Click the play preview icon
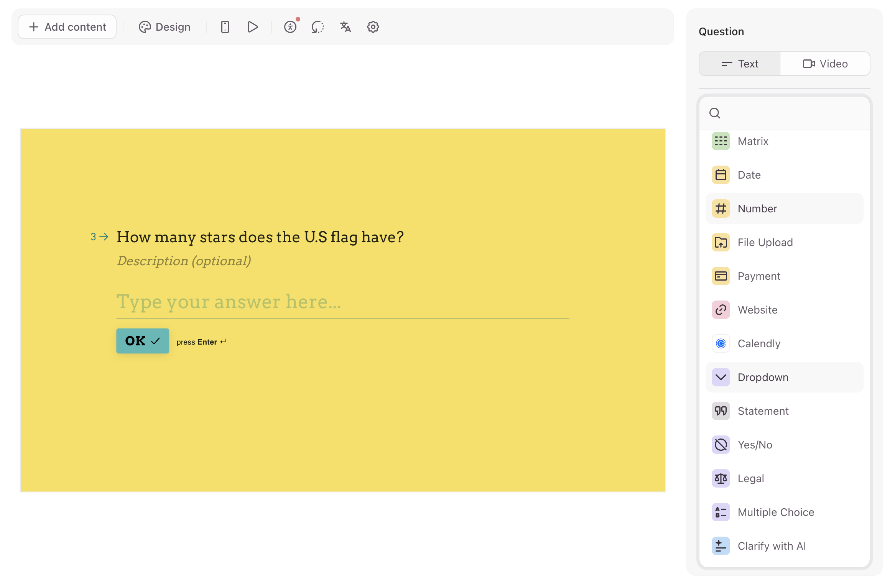This screenshot has height=588, width=895. click(x=253, y=27)
